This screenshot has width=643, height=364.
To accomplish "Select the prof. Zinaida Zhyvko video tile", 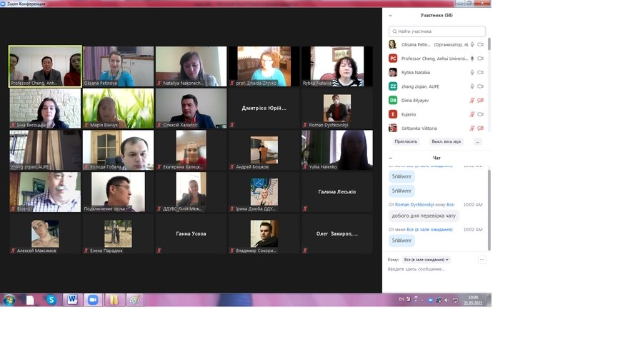I will click(264, 66).
